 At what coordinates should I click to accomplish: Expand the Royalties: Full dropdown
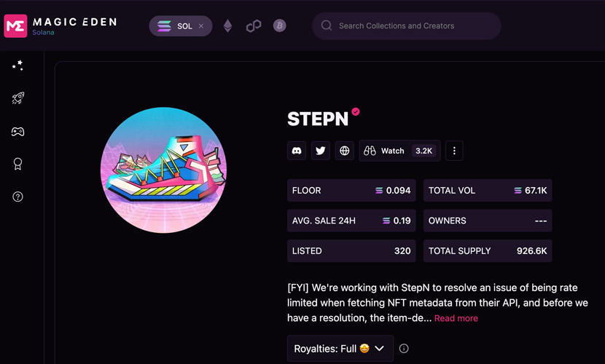(x=340, y=349)
